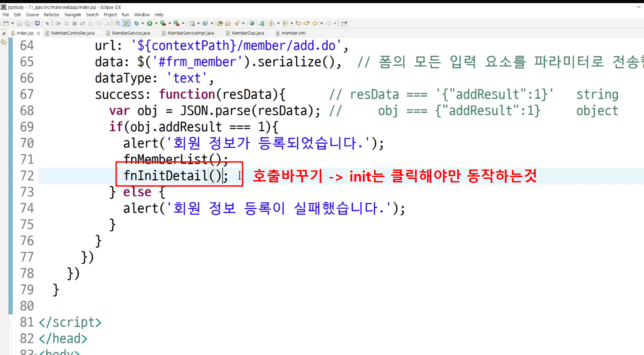Viewport: 644px width, 355px height.
Task: Open the Next Annotation dropdown arrow
Action: pyautogui.click(x=278, y=23)
